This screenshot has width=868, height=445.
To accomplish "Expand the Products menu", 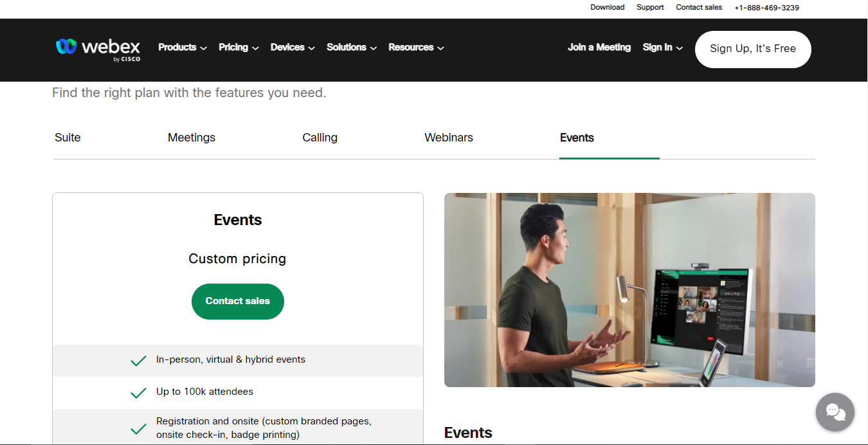I will pos(183,48).
